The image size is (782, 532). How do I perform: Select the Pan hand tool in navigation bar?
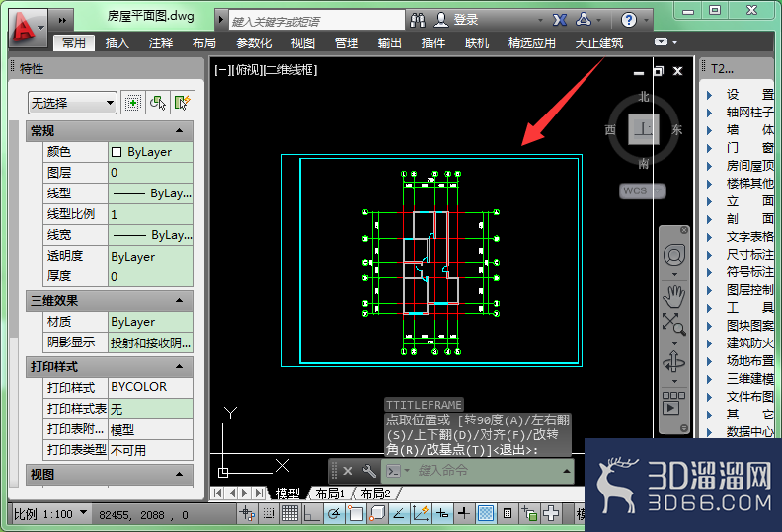point(673,297)
